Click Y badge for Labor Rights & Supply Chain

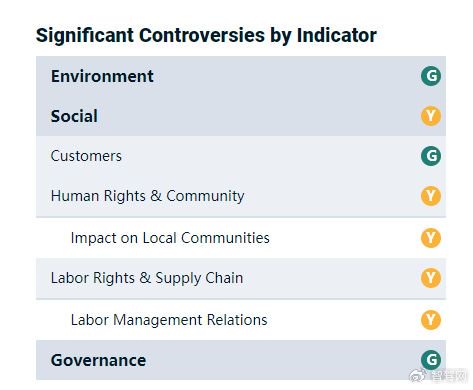point(431,278)
